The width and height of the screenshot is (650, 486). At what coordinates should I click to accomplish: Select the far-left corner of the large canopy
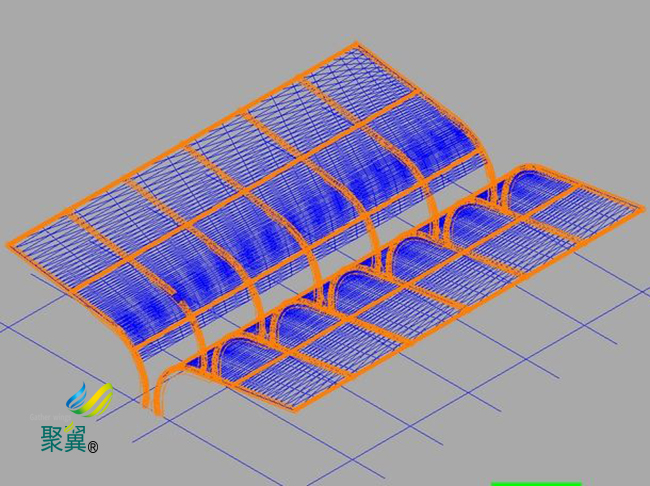coord(10,243)
